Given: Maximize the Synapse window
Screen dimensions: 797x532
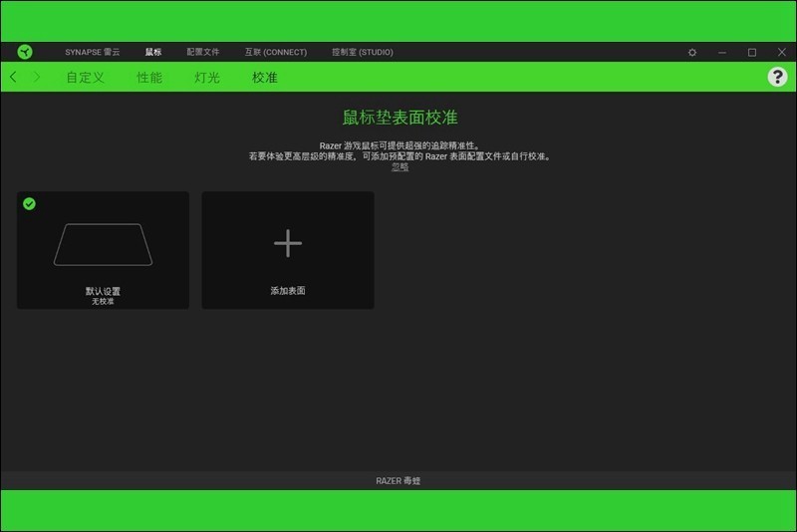Looking at the screenshot, I should tap(752, 53).
